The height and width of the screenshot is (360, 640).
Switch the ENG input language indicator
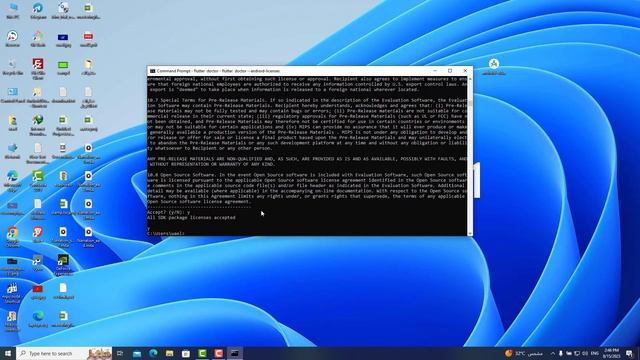point(595,353)
